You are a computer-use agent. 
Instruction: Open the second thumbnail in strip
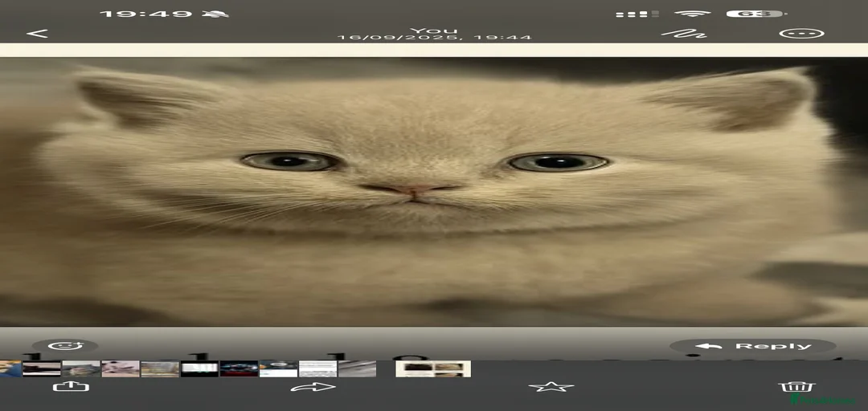42,368
